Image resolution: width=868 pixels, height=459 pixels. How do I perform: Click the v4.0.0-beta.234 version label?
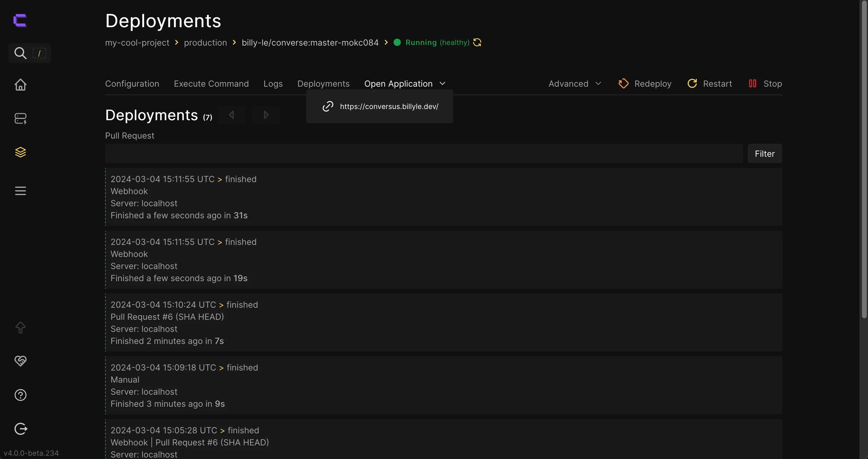pos(31,453)
